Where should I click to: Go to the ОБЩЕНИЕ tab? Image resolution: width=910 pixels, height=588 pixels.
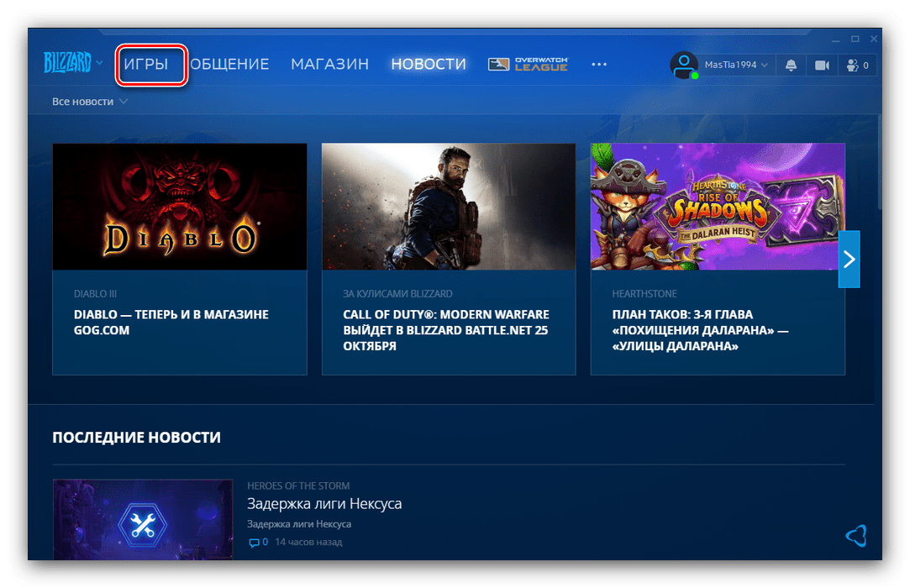click(x=229, y=64)
